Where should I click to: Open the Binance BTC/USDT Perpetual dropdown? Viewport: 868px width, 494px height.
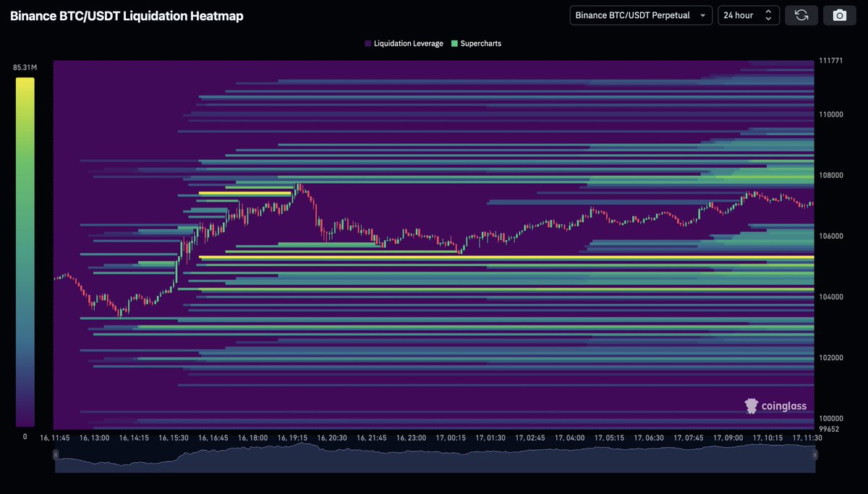click(641, 15)
